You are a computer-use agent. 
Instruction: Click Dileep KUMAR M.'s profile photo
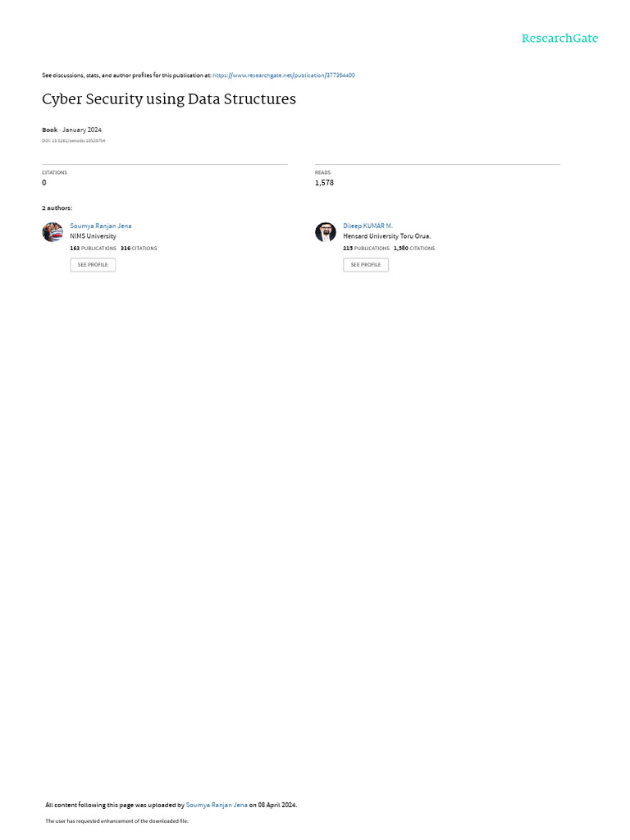[325, 232]
